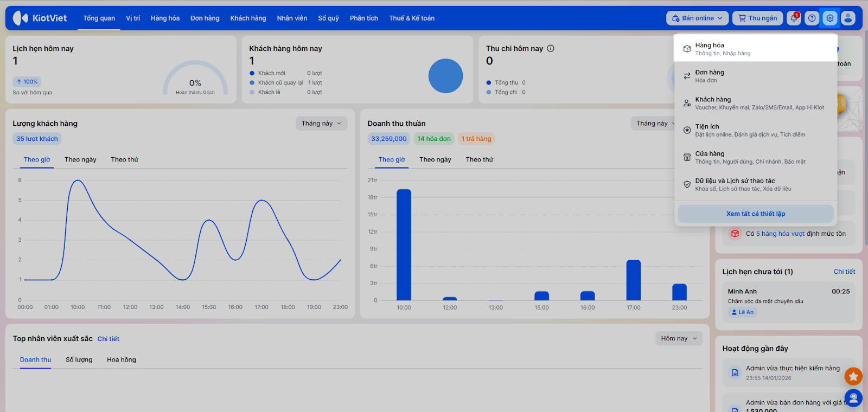Viewport: 868px width, 412px height.
Task: Open Hàng hóa in the top navigation bar
Action: 165,18
